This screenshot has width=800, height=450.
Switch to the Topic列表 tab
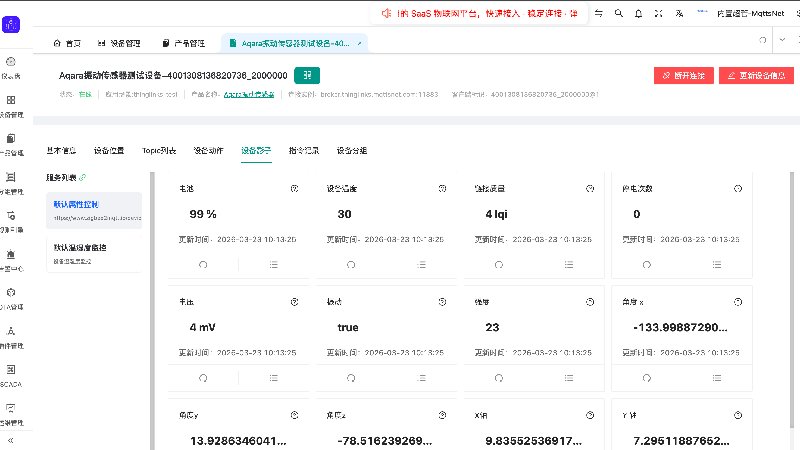pos(159,151)
